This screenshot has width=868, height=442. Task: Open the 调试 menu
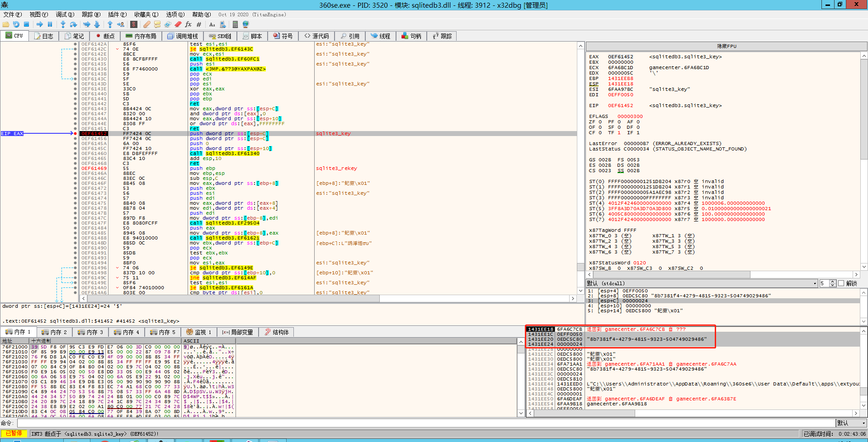(x=65, y=14)
